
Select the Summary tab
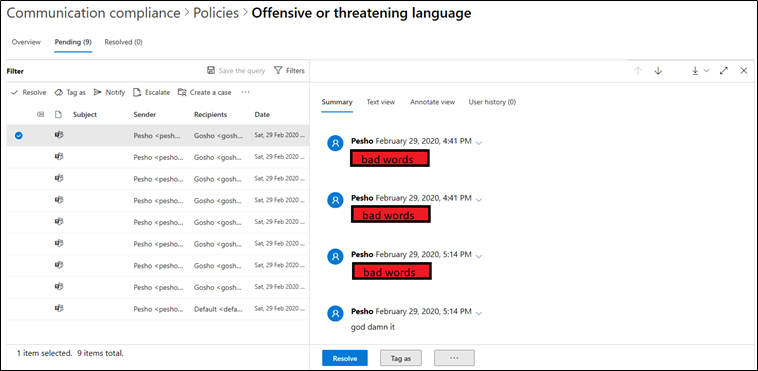click(x=337, y=102)
